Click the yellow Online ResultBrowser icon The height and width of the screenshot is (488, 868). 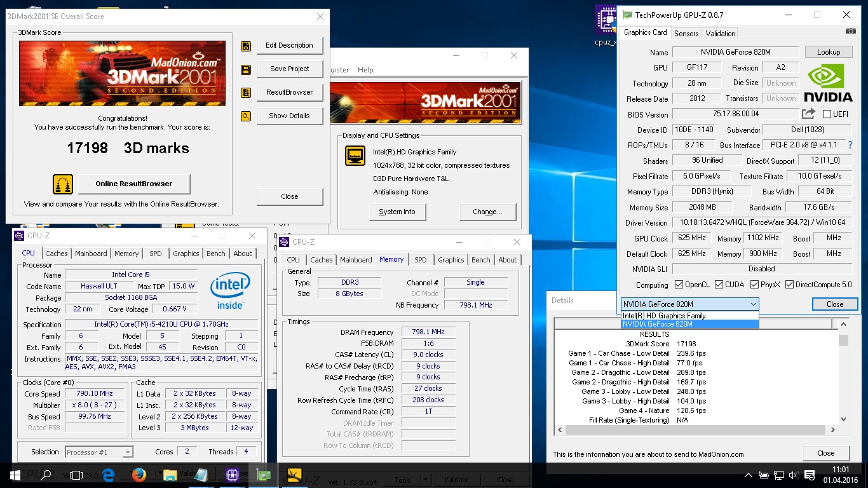[63, 184]
